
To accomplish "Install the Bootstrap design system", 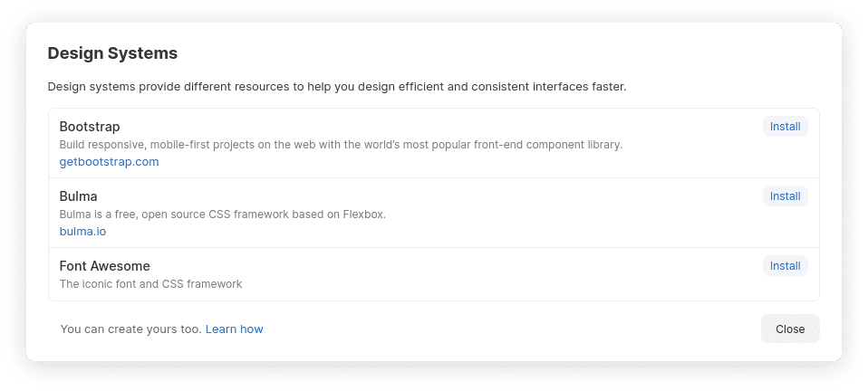I will [x=785, y=127].
